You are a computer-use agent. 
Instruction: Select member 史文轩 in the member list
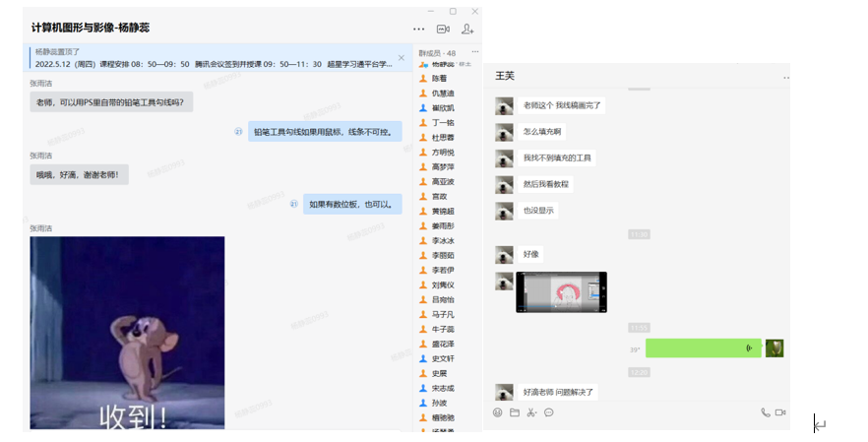442,358
